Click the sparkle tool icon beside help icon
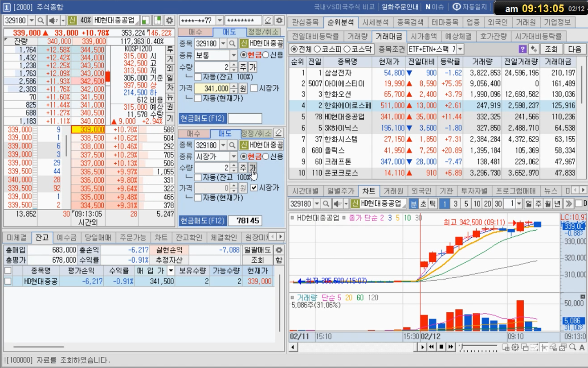This screenshot has height=368, width=588. pyautogui.click(x=534, y=49)
